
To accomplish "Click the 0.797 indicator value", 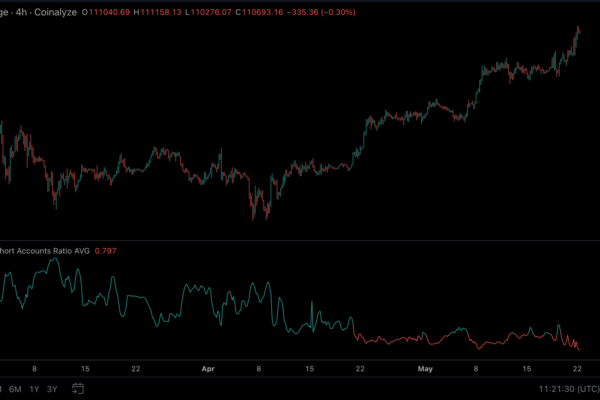I will (105, 250).
